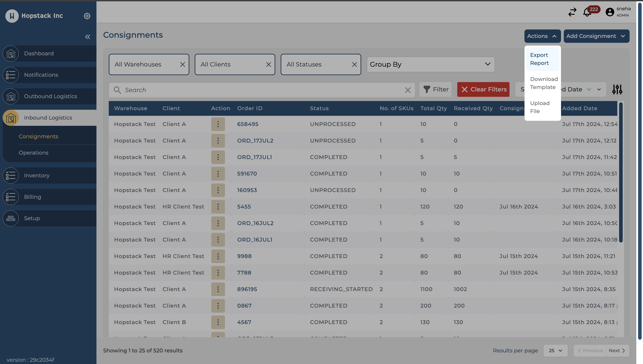Image resolution: width=643 pixels, height=364 pixels.
Task: Collapse the sidebar with the double-chevron icon
Action: (87, 37)
